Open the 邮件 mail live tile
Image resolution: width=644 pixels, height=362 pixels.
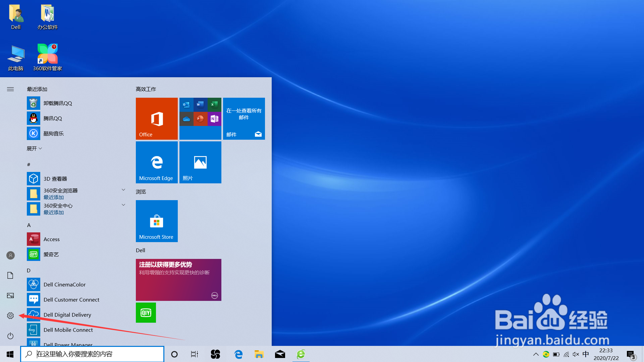tap(244, 119)
